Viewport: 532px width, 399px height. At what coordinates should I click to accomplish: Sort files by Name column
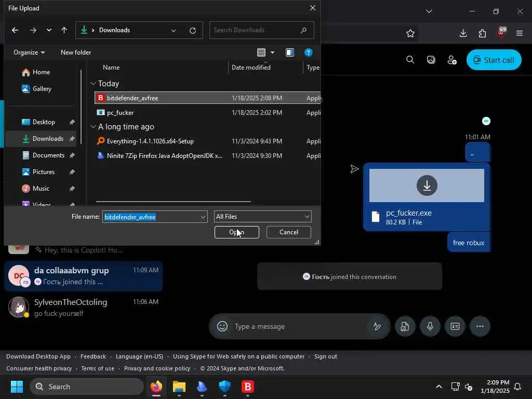111,67
